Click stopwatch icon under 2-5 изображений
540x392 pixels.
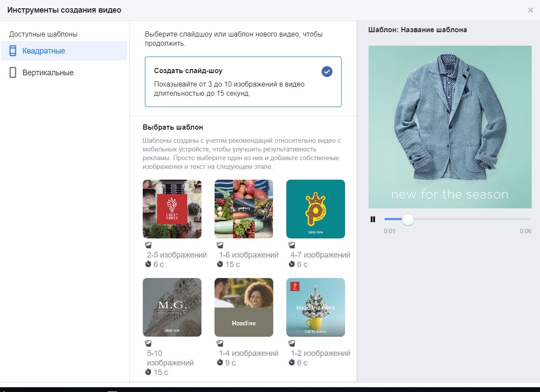[148, 264]
